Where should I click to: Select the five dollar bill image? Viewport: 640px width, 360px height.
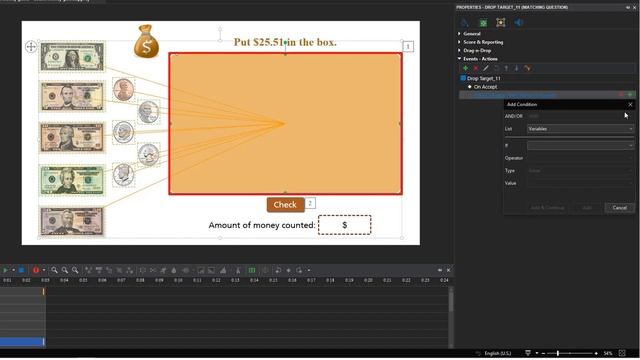coord(72,96)
